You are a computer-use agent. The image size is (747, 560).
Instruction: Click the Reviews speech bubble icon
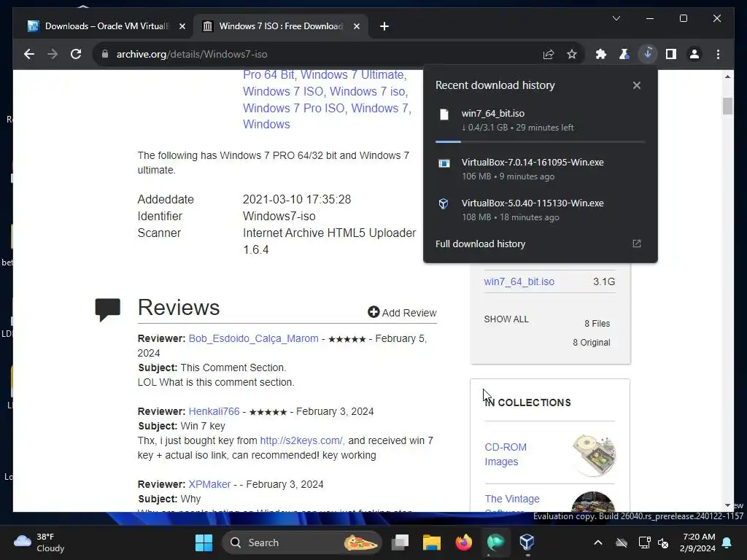coord(108,309)
